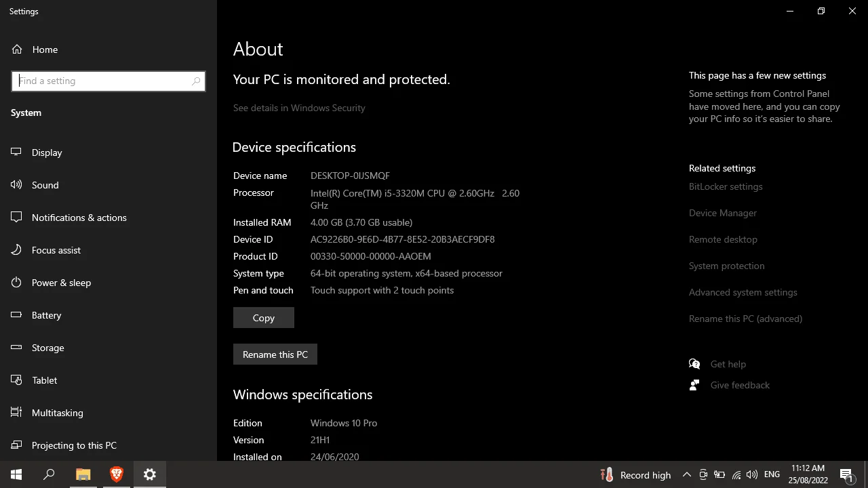Open Battery settings page

pyautogui.click(x=108, y=315)
